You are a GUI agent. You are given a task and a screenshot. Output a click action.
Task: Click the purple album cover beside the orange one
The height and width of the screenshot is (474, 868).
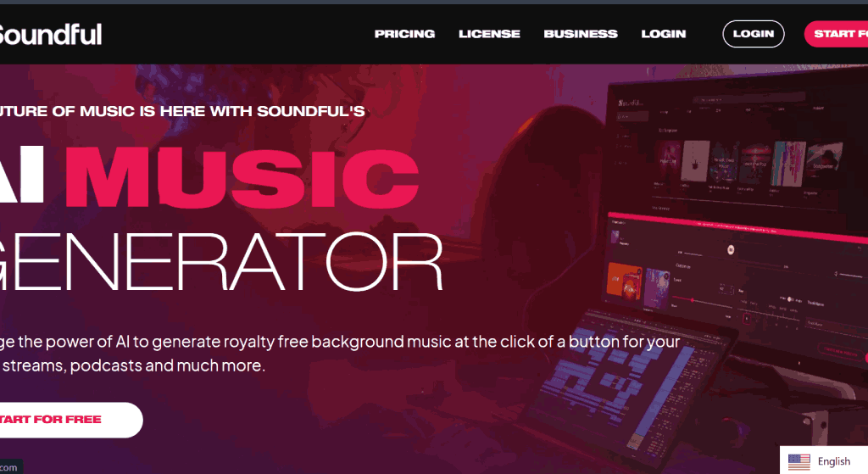pyautogui.click(x=657, y=287)
